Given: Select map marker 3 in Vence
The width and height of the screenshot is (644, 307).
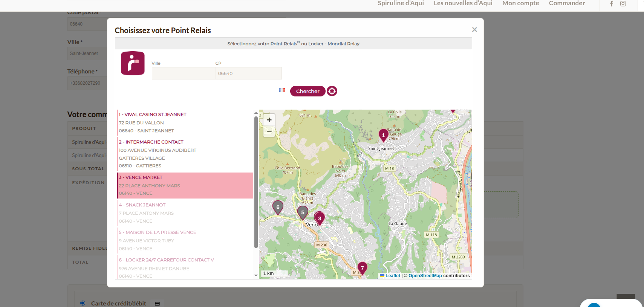Looking at the screenshot, I should (320, 218).
